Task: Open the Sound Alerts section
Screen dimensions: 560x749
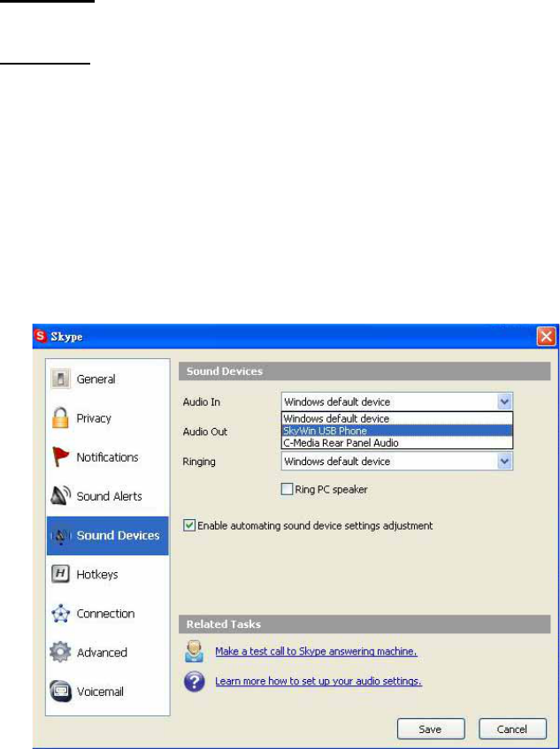Action: pos(108,496)
